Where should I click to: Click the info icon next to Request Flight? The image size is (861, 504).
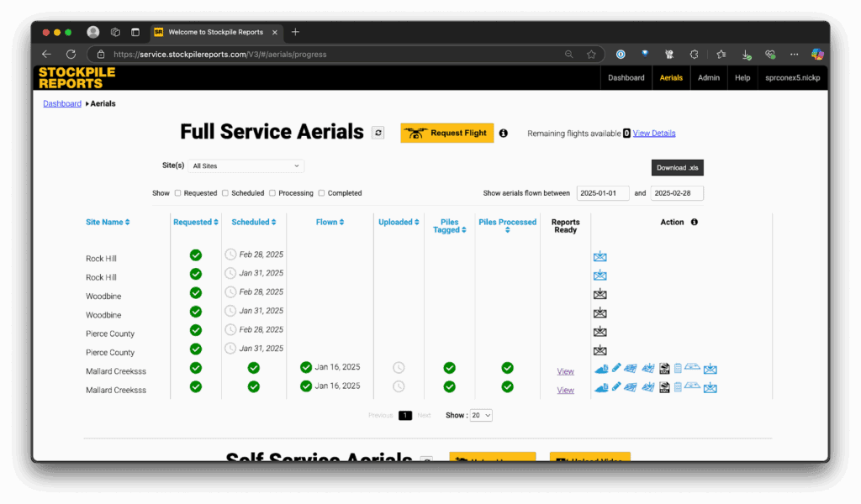[x=503, y=133]
